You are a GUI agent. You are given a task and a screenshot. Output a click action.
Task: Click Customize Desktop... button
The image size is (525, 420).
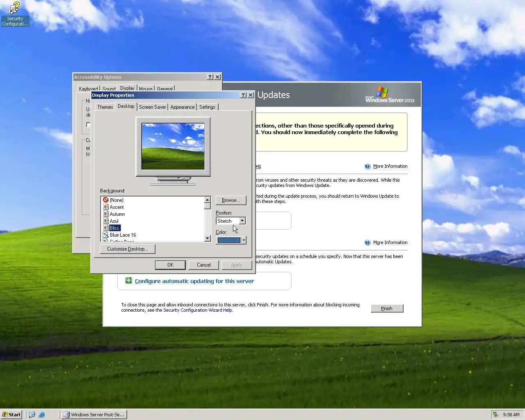point(128,249)
